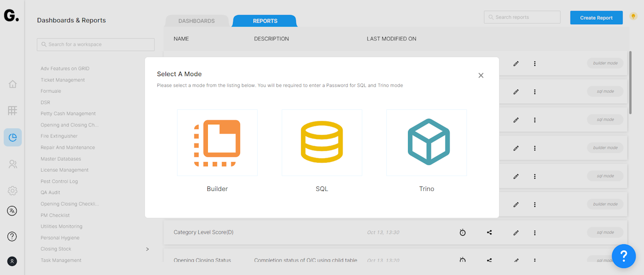Select the DSR workspace
This screenshot has height=275, width=644.
pyautogui.click(x=45, y=102)
